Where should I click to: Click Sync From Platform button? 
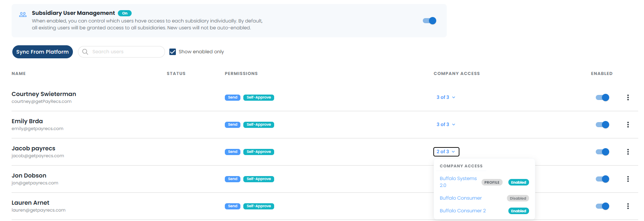(x=42, y=52)
